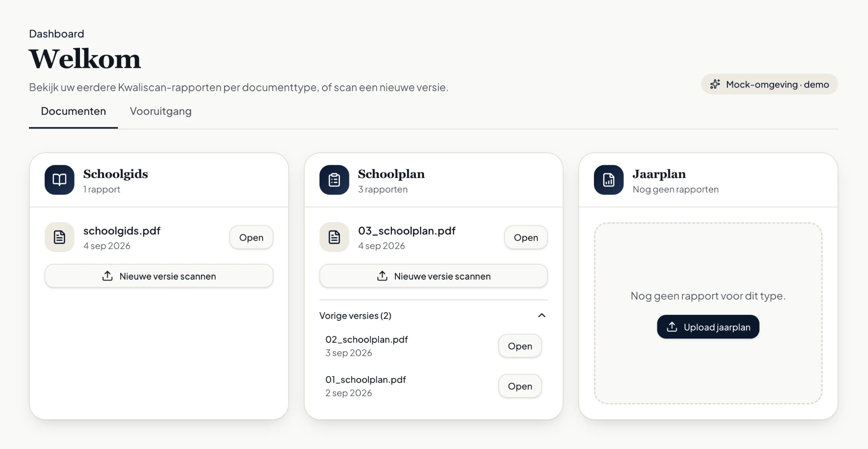Click 'Nog geen rapport voor dit type.' text

[x=708, y=296]
